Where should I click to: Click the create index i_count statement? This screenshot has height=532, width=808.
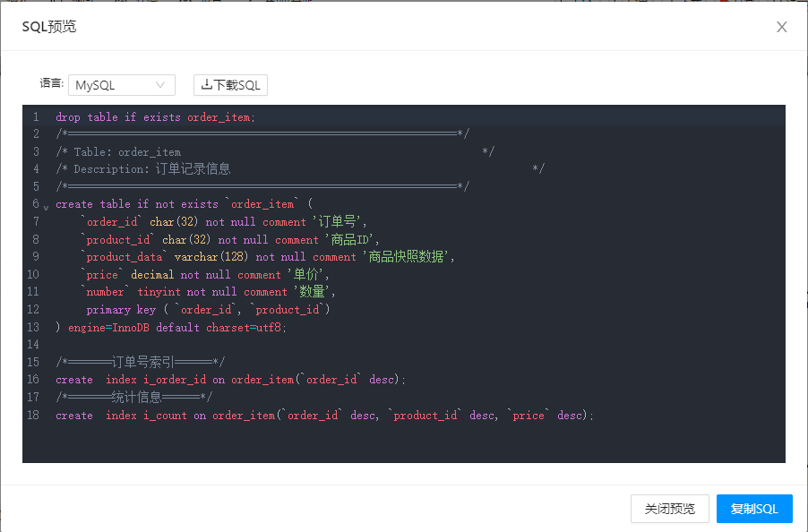point(322,416)
